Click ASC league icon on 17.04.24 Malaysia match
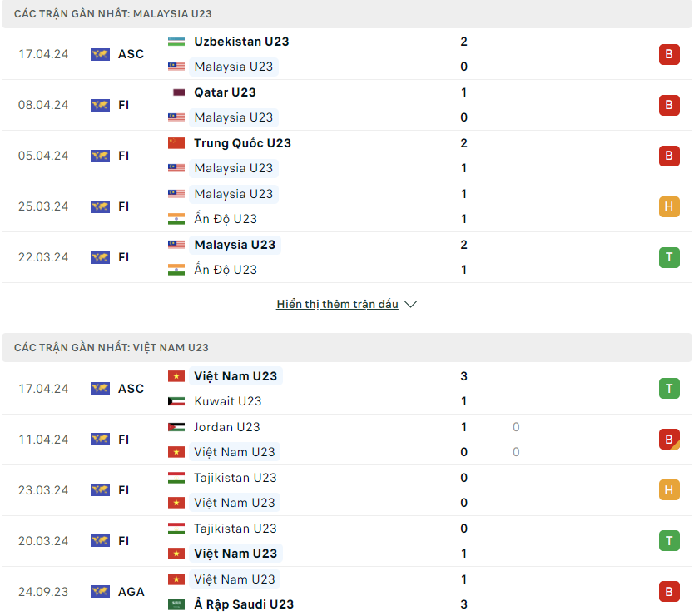Image resolution: width=694 pixels, height=616 pixels. (100, 54)
